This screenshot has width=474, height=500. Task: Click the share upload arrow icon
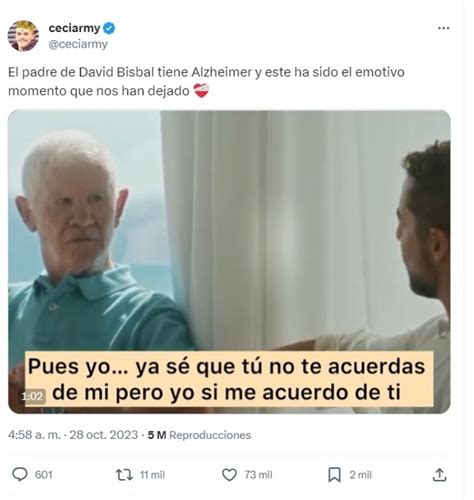[x=439, y=475]
